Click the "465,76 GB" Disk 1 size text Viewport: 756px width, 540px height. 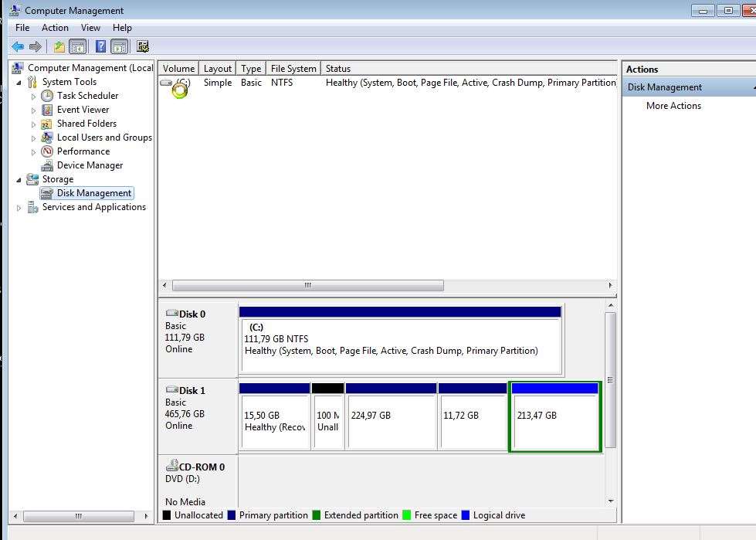click(x=185, y=414)
